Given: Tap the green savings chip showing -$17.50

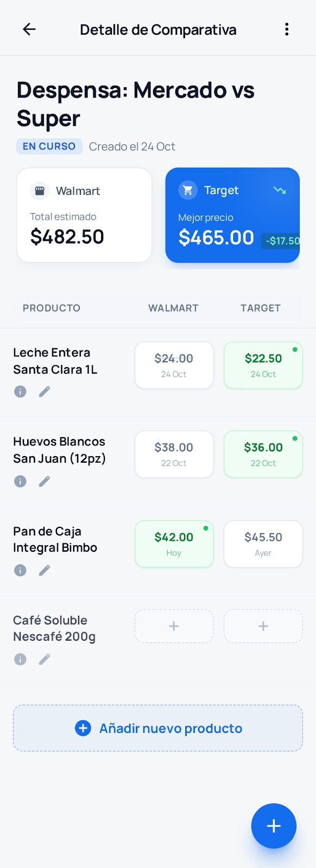Looking at the screenshot, I should click(282, 241).
